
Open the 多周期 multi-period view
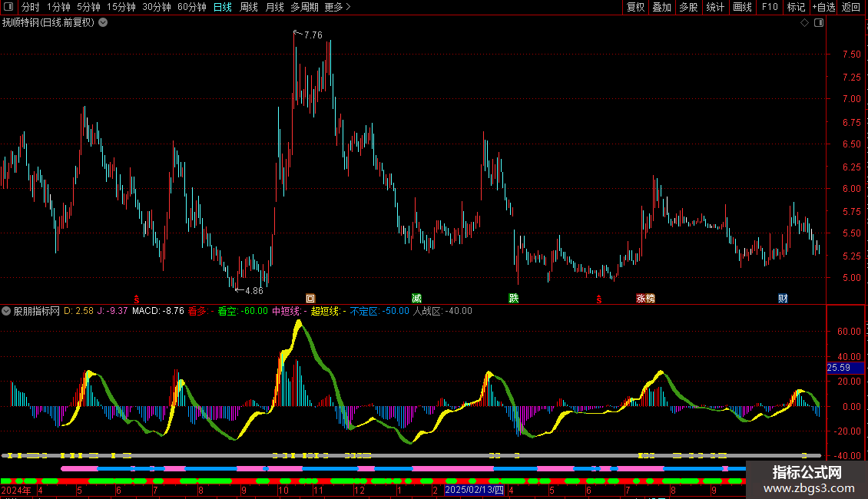(304, 7)
